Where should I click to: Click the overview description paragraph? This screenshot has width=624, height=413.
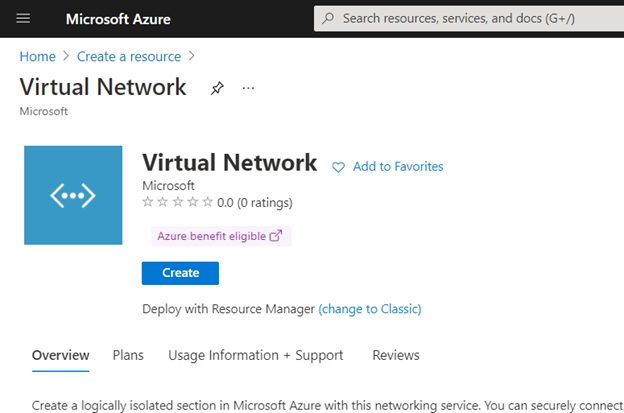click(x=328, y=405)
